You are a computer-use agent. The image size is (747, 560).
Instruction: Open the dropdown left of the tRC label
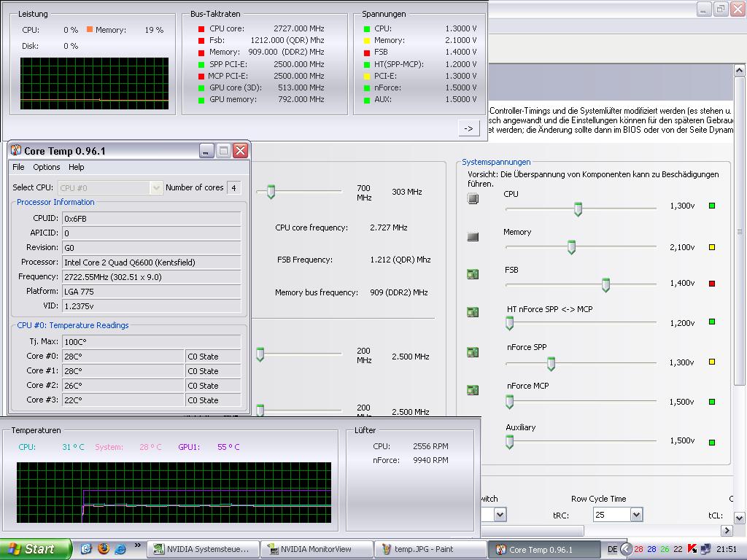coord(499,515)
